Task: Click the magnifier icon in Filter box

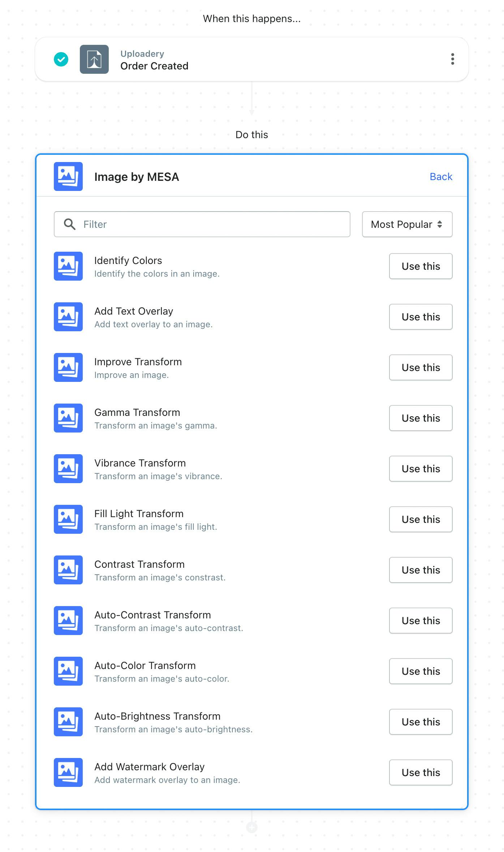Action: (69, 224)
